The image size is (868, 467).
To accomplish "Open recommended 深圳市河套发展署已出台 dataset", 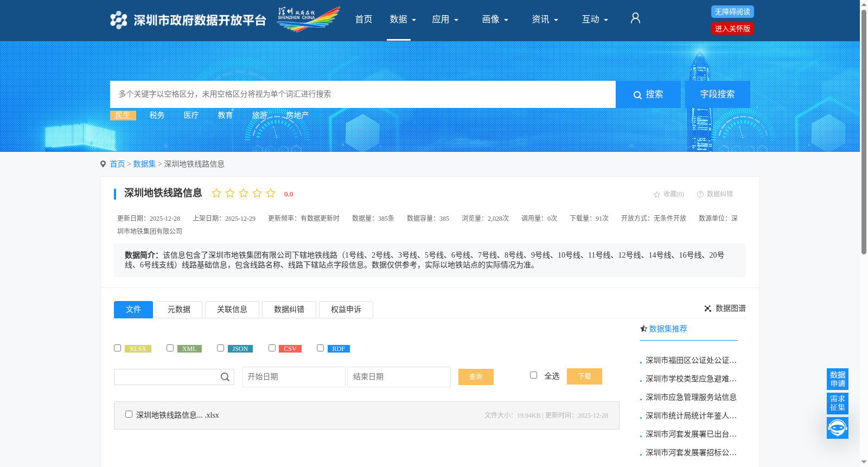I will (691, 434).
